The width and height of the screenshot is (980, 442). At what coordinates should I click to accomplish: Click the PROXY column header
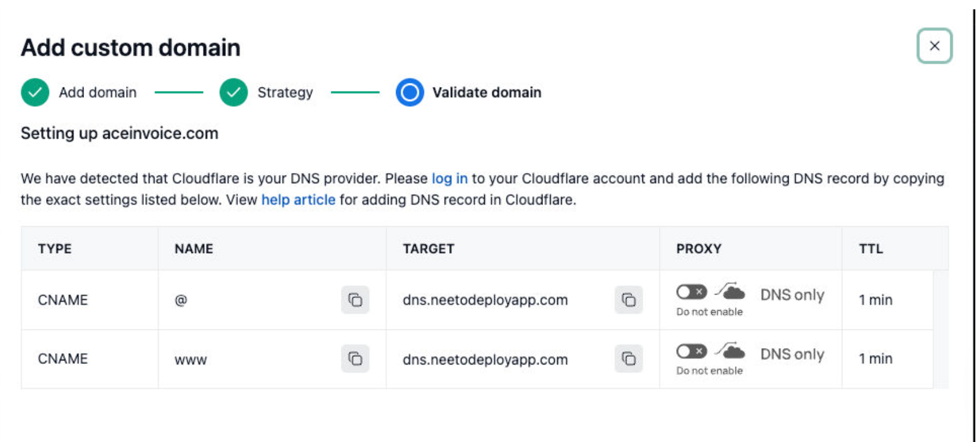699,248
